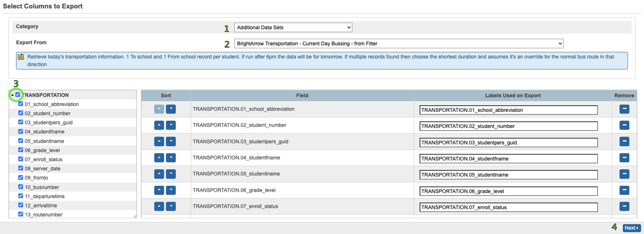The width and height of the screenshot is (644, 234).
Task: Move 07_enroll_status field down
Action: (x=171, y=206)
